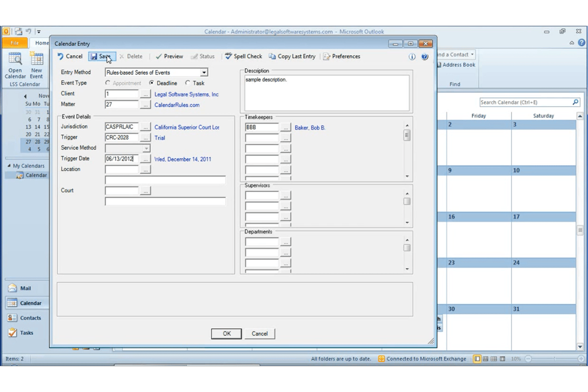Run Spell Check on the entry
Screen dimensions: 588x392
pyautogui.click(x=244, y=56)
